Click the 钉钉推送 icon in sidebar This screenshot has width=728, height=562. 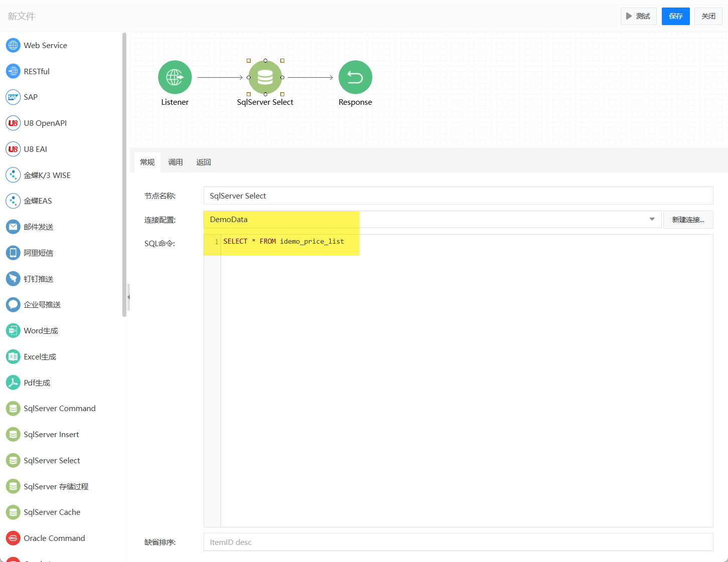click(x=13, y=279)
